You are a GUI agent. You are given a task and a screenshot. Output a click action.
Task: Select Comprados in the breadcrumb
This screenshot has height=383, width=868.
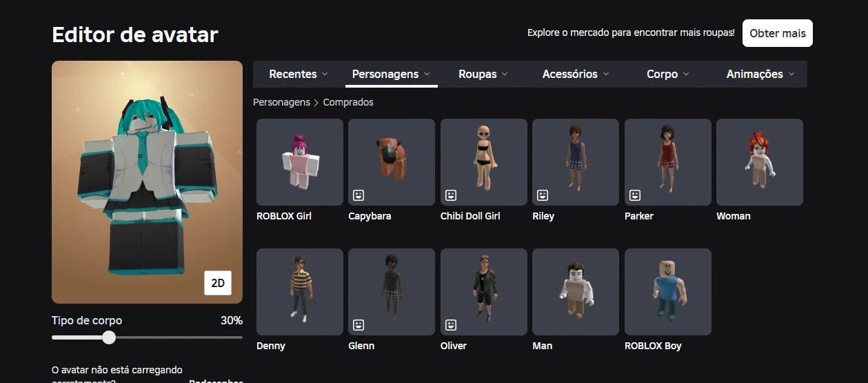(x=348, y=102)
